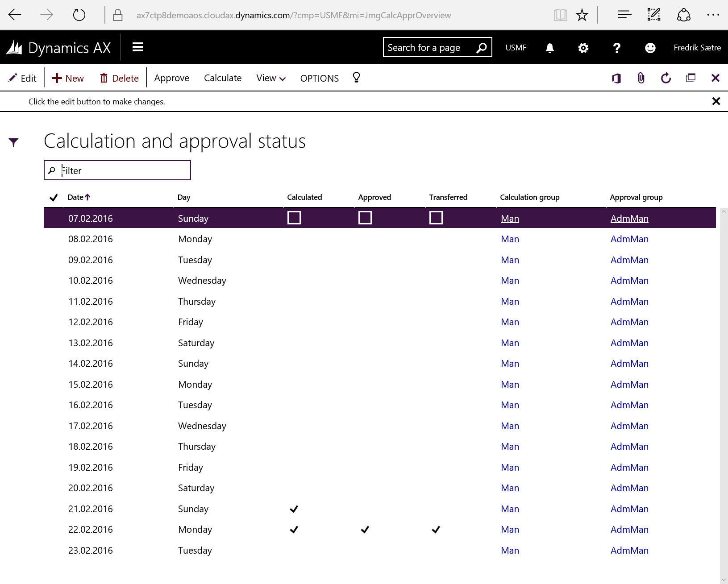Click the Approve menu item

point(171,79)
